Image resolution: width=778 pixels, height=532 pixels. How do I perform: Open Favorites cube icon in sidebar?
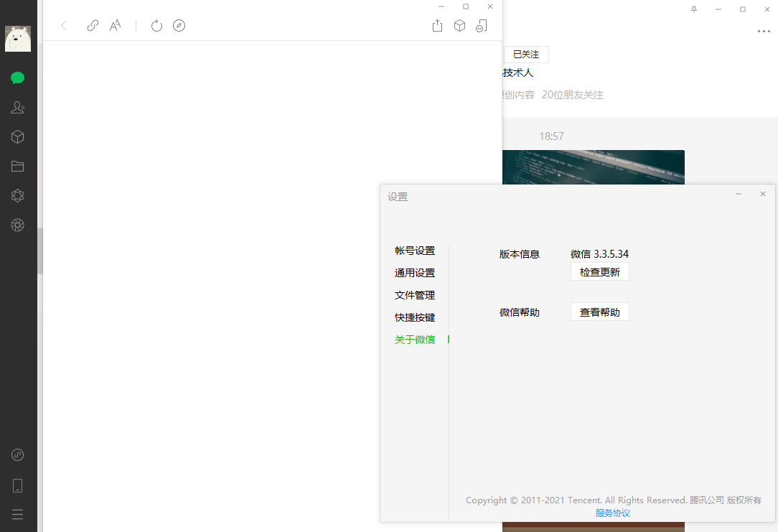pos(17,137)
